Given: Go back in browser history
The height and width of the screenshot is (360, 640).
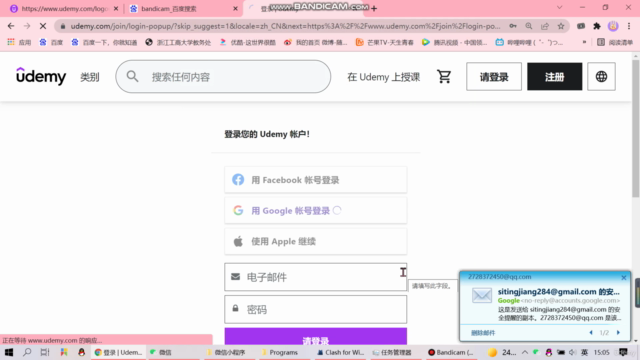Looking at the screenshot, I should point(11,26).
